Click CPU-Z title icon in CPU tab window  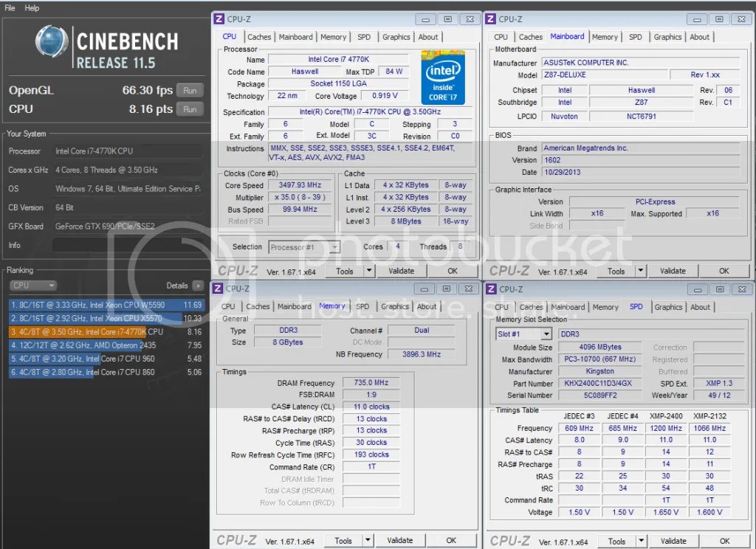219,18
